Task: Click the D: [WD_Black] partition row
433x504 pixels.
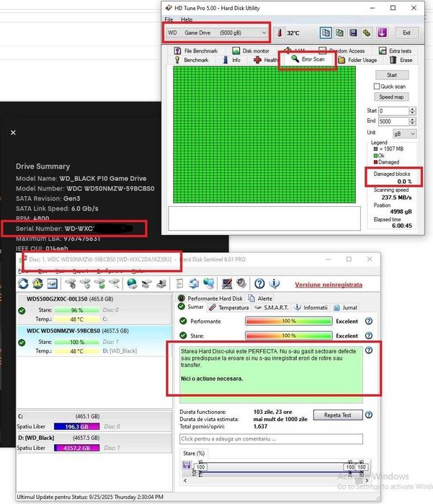Action: pos(94,443)
